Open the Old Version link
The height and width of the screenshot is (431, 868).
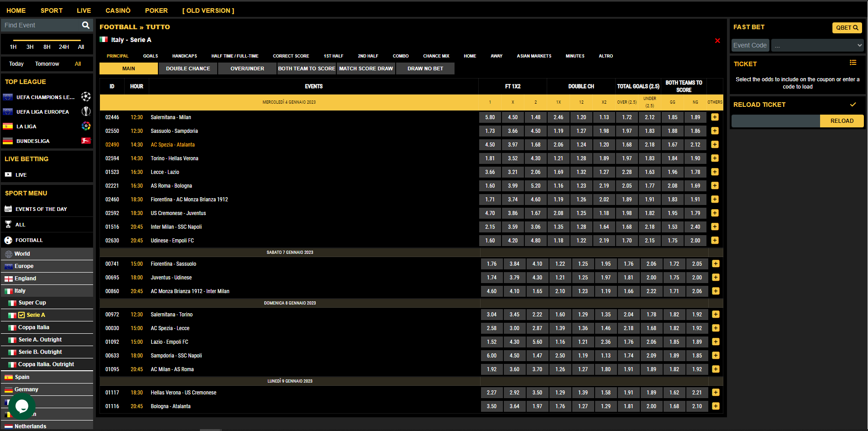click(x=208, y=11)
